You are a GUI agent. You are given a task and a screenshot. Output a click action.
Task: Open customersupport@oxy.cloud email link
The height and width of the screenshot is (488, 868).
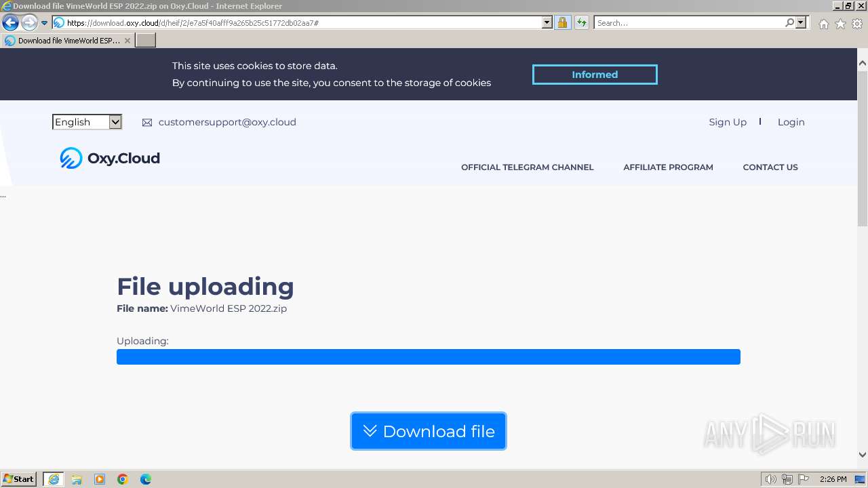click(227, 122)
